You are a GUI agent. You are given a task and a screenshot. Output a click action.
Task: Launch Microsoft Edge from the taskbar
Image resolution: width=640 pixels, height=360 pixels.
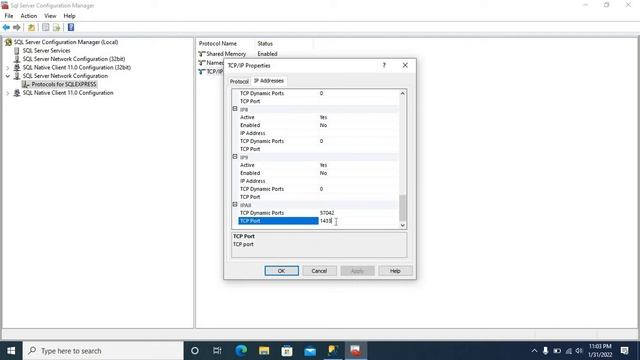(241, 351)
